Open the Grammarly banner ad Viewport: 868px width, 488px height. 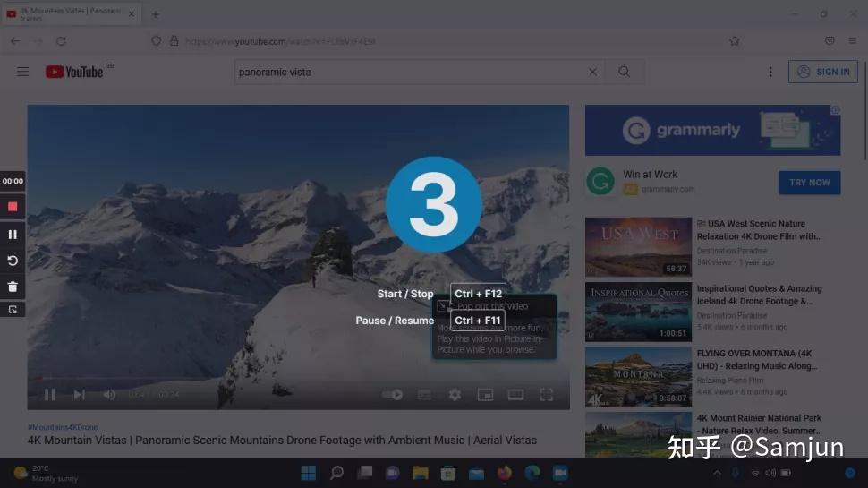(712, 130)
